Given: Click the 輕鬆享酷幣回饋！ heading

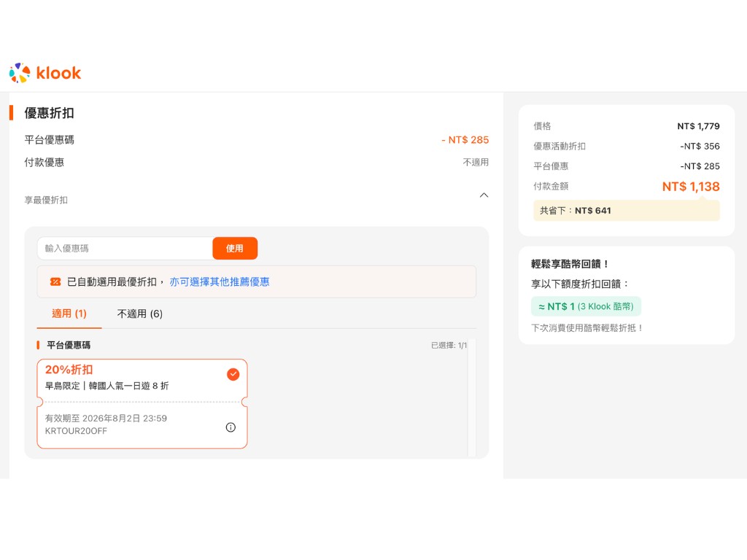Looking at the screenshot, I should (x=570, y=264).
